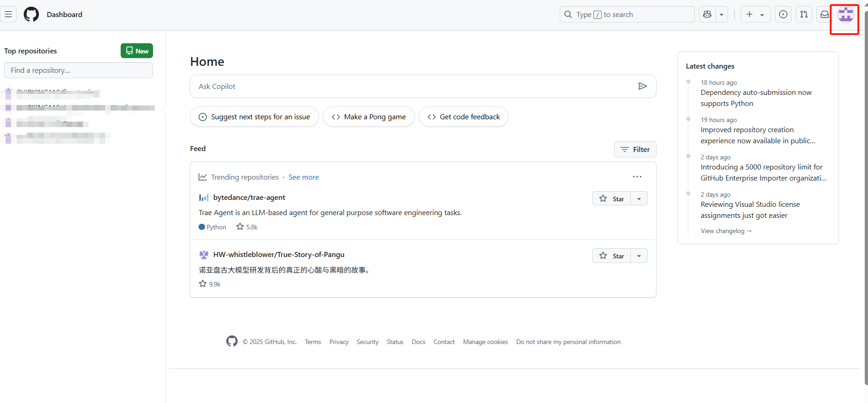Image resolution: width=868 pixels, height=403 pixels.
Task: Open the hamburger navigation menu
Action: pos(8,14)
